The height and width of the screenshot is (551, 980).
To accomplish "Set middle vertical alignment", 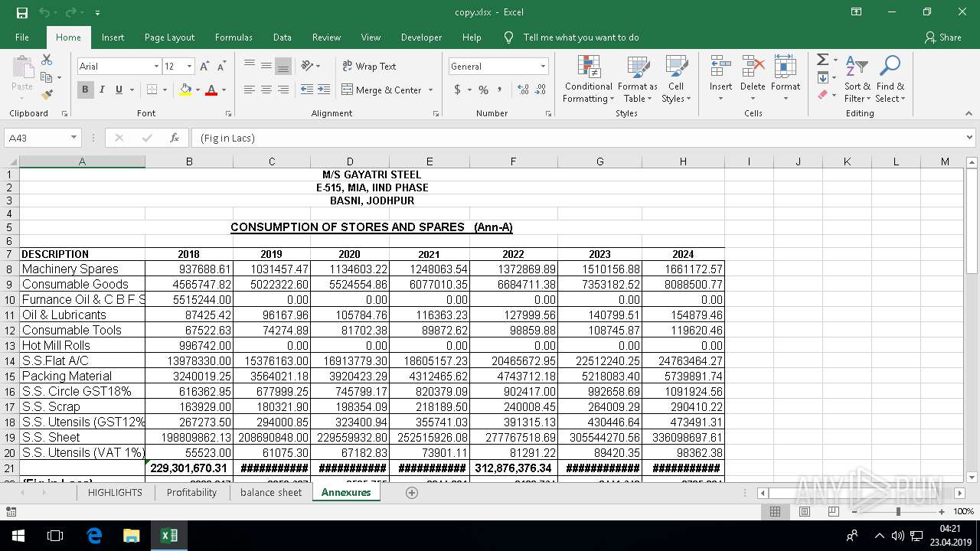I will click(266, 66).
